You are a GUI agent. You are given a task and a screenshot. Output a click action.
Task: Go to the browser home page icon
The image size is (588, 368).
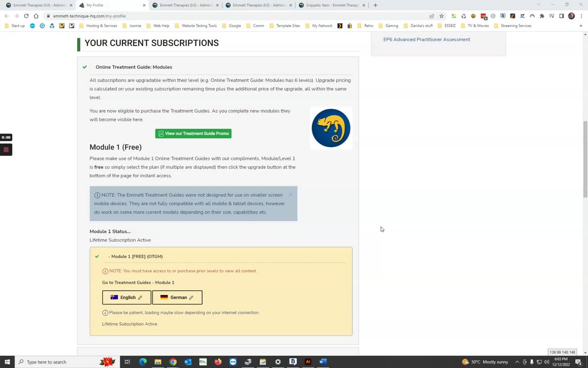coord(36,16)
